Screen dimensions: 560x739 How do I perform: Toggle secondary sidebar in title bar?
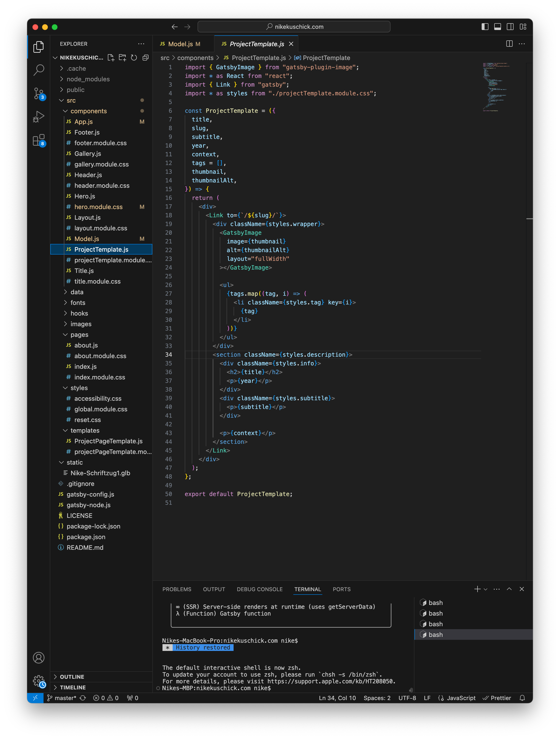(510, 27)
